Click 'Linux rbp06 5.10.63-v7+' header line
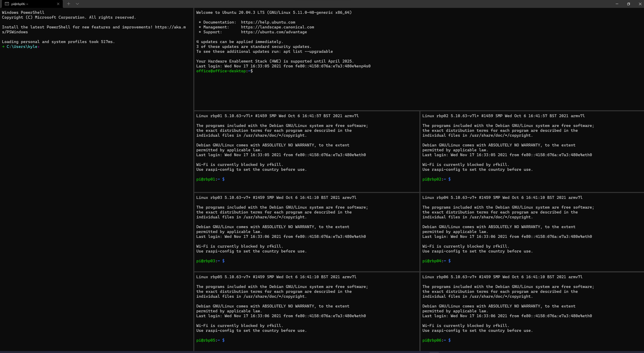Image resolution: width=644 pixels, height=353 pixels. tap(502, 277)
